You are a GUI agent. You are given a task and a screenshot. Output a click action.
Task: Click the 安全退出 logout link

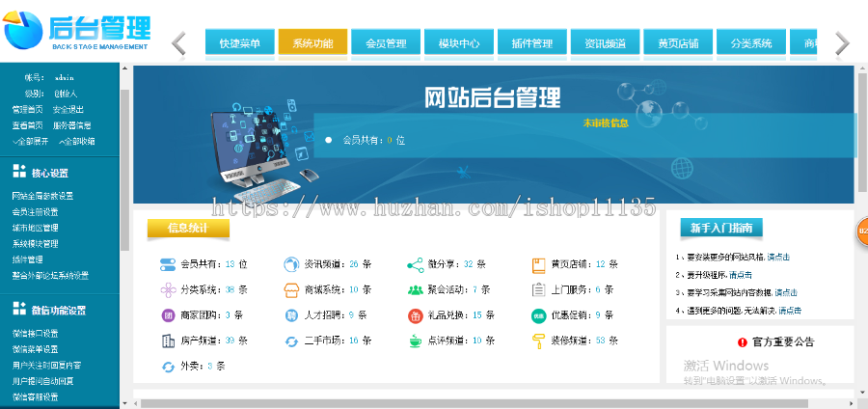click(68, 110)
